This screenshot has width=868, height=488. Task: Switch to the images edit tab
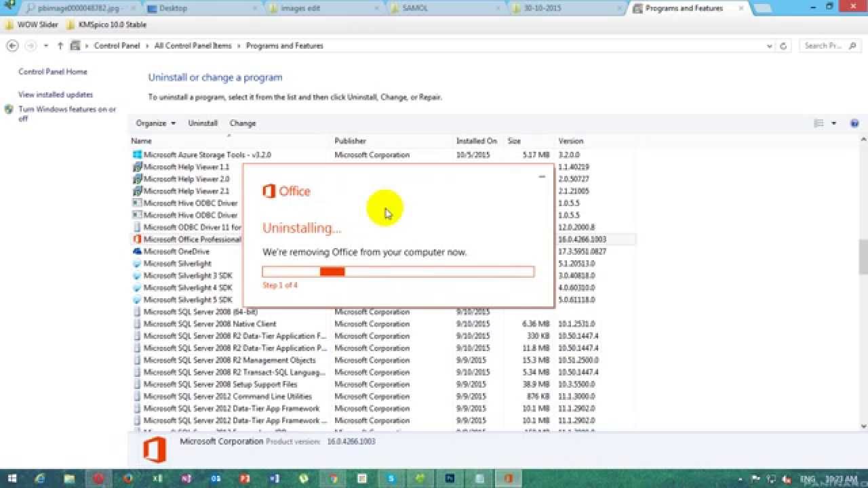325,8
